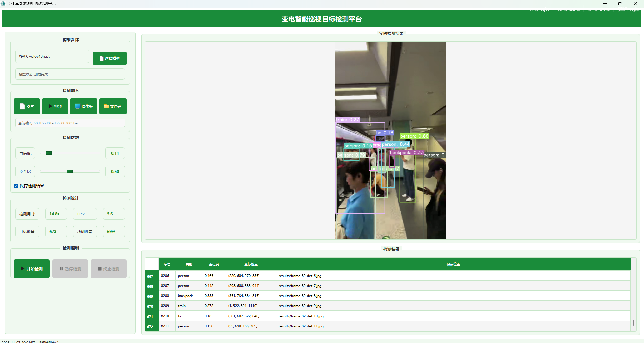The image size is (644, 343).
Task: Click the 暂停检测 pause button
Action: click(70, 269)
